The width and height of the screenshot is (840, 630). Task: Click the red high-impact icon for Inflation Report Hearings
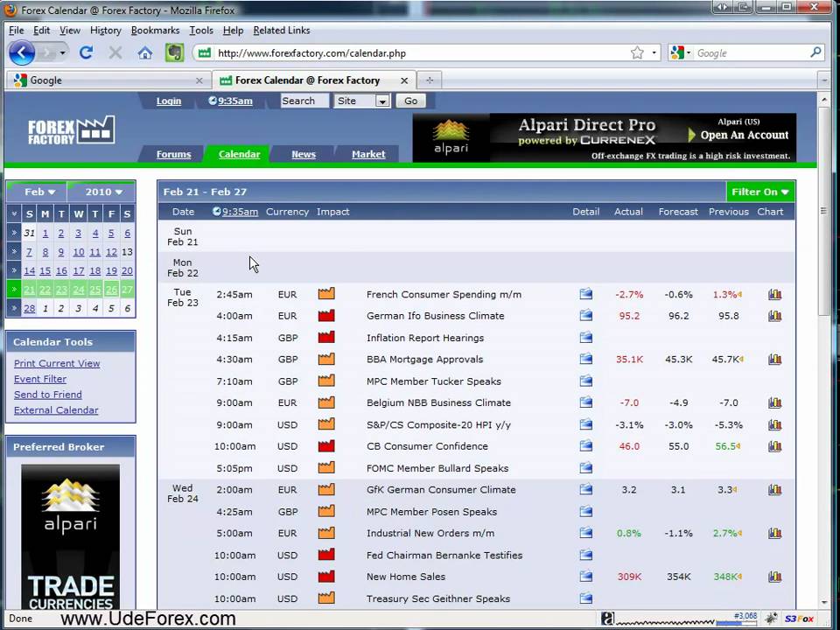tap(326, 337)
